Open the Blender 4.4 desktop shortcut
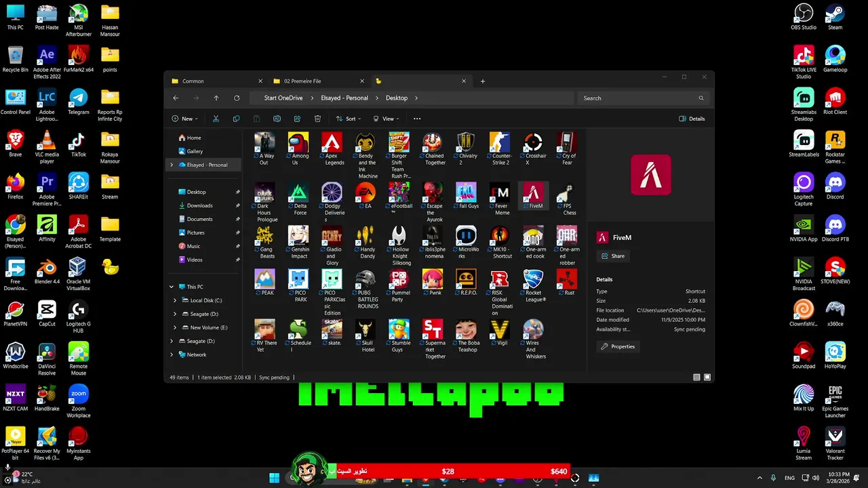The height and width of the screenshot is (488, 868). click(x=47, y=270)
